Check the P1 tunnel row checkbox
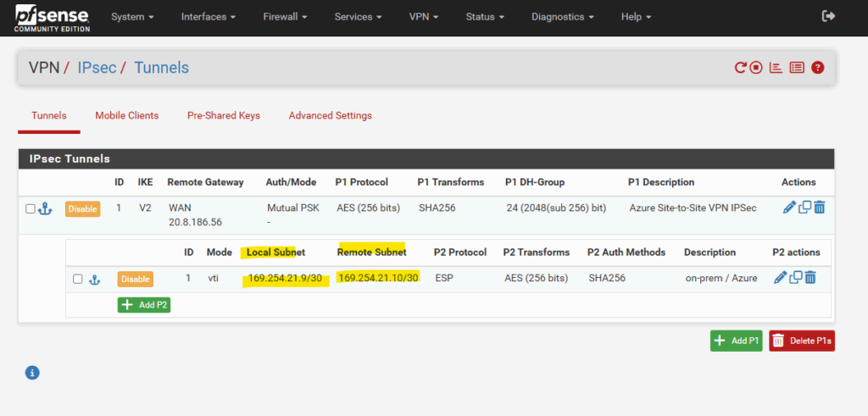Viewport: 868px width, 416px height. coord(31,208)
